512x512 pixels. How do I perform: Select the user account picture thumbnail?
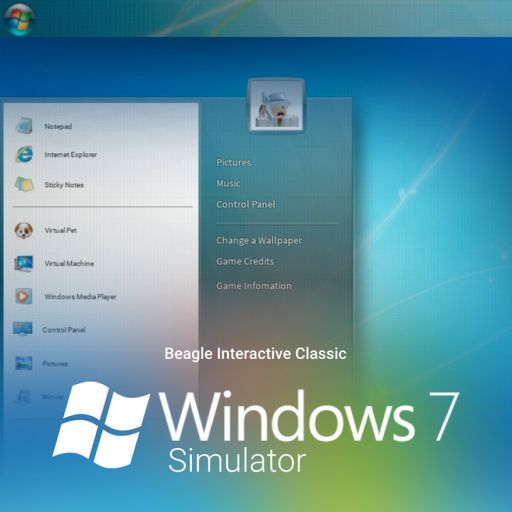tap(276, 106)
